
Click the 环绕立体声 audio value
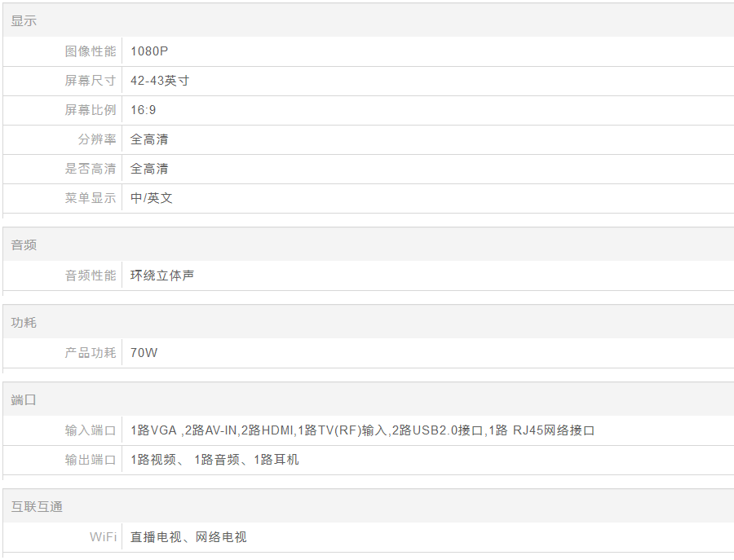pos(162,276)
